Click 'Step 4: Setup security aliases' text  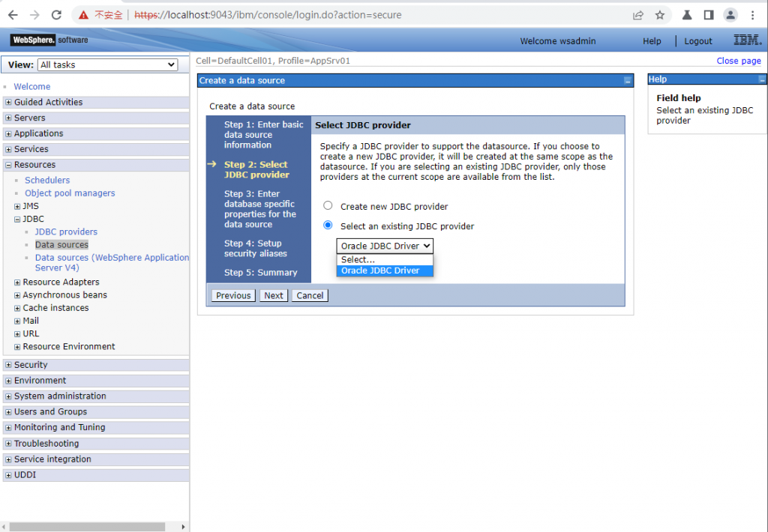(256, 248)
